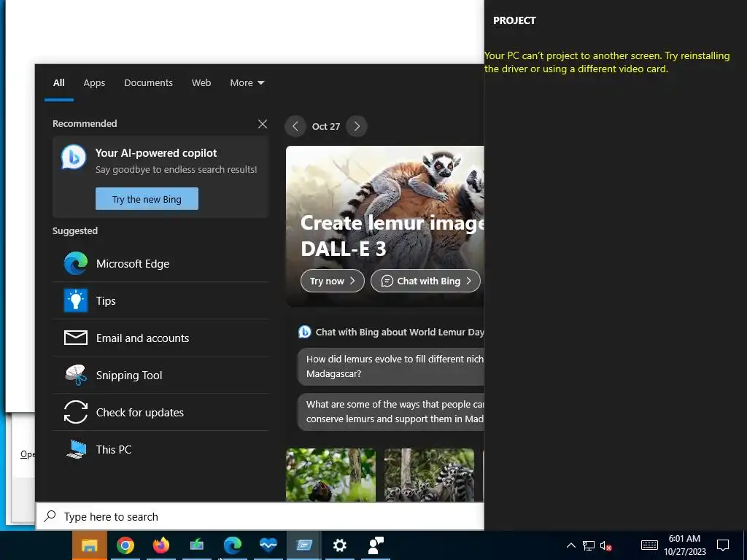Open the lemur group thumbnail image

point(429,475)
